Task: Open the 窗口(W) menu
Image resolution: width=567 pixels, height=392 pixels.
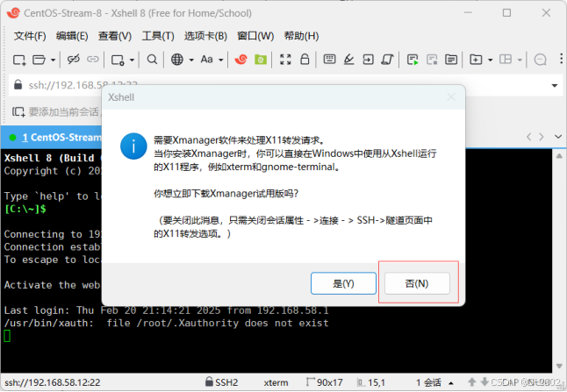Action: tap(255, 36)
